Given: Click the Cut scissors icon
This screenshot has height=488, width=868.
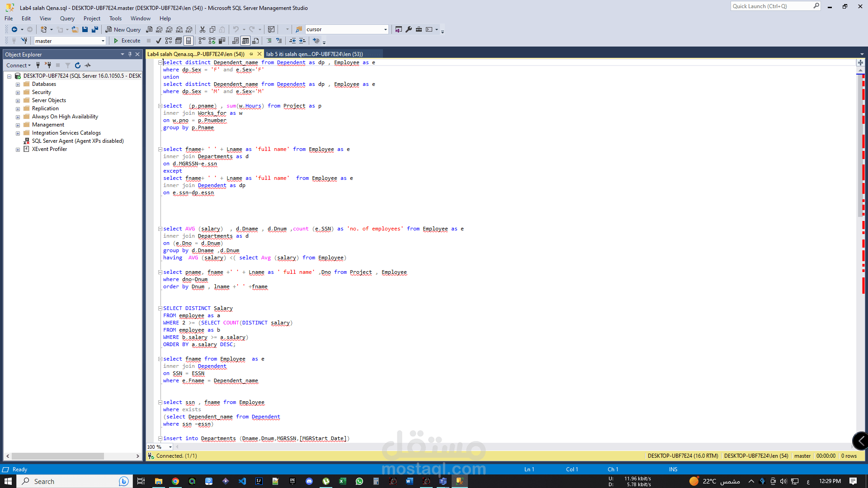Looking at the screenshot, I should (203, 29).
